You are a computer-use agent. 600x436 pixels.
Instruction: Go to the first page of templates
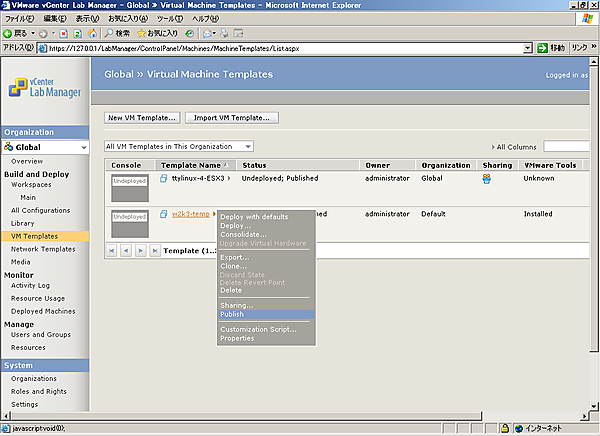tap(111, 250)
